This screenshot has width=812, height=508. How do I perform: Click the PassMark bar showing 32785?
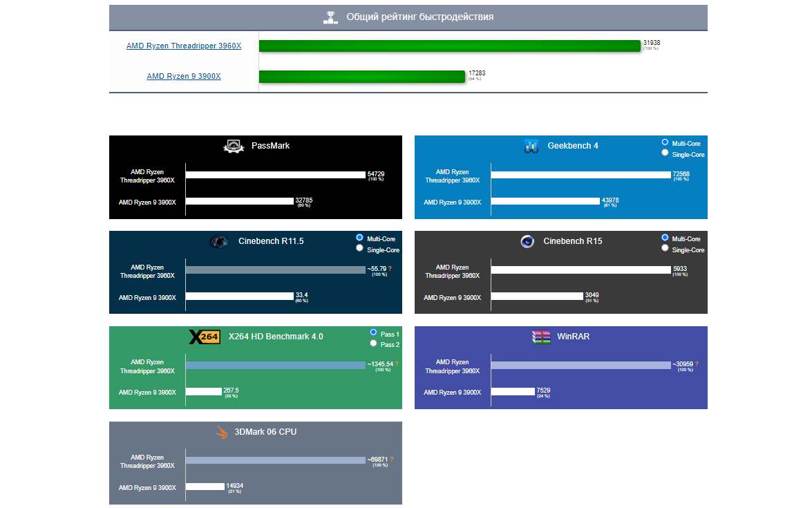point(240,201)
